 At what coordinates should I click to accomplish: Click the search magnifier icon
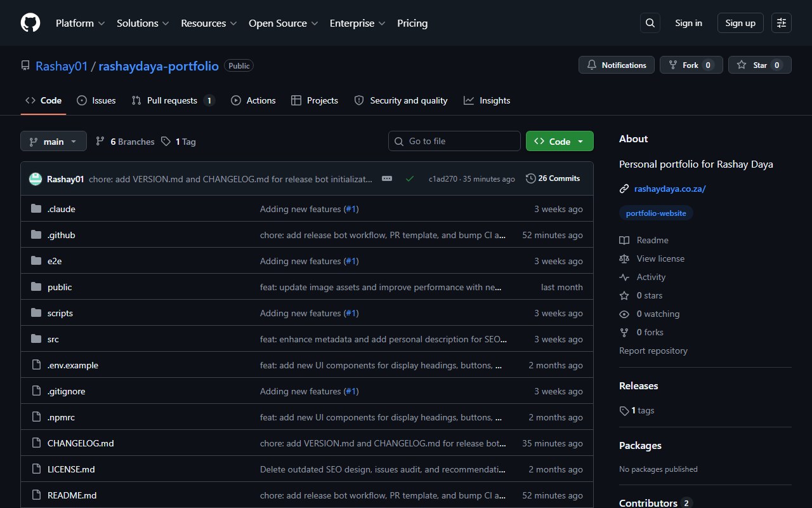(650, 23)
